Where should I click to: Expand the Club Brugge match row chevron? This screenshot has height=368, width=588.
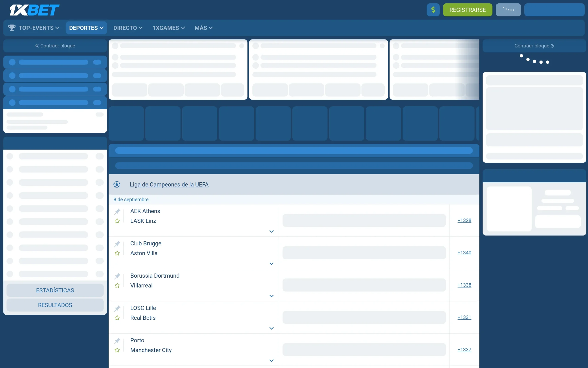(271, 264)
